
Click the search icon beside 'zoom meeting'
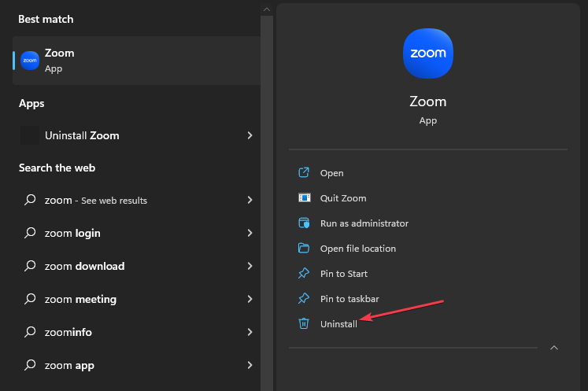point(30,299)
